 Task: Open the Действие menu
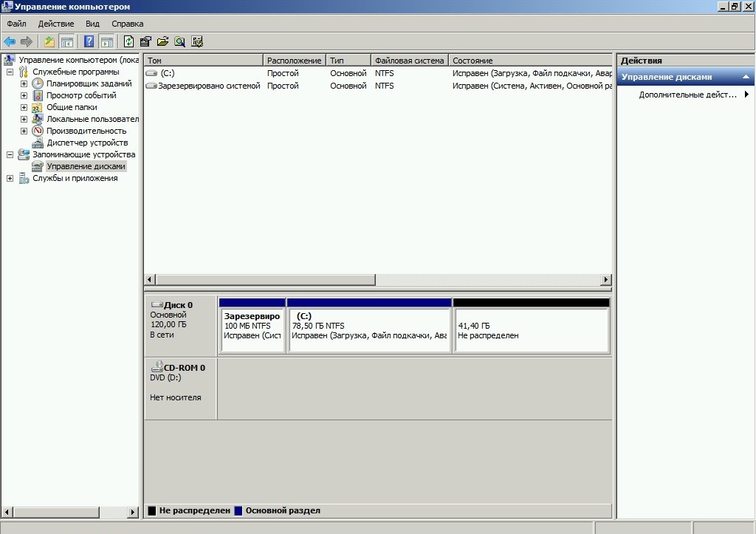pos(56,24)
